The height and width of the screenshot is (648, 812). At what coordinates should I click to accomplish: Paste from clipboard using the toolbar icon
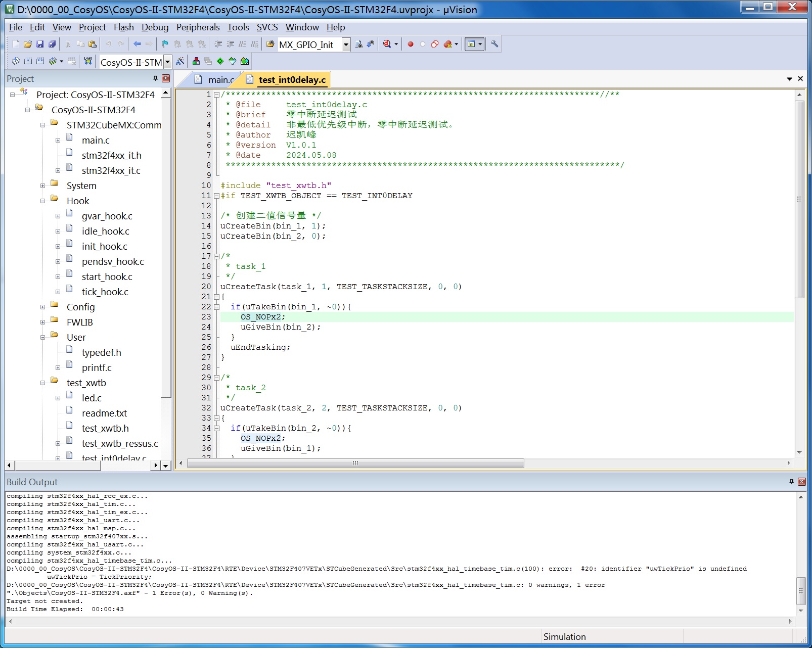click(93, 44)
